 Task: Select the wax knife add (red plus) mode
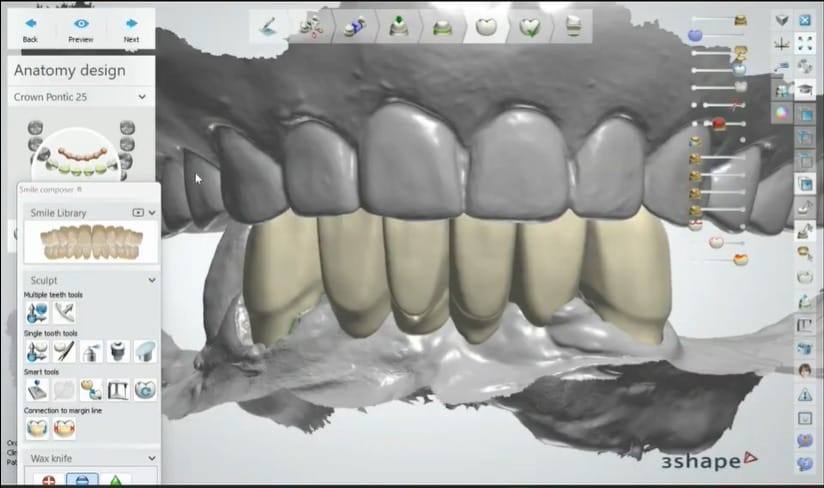click(x=47, y=481)
